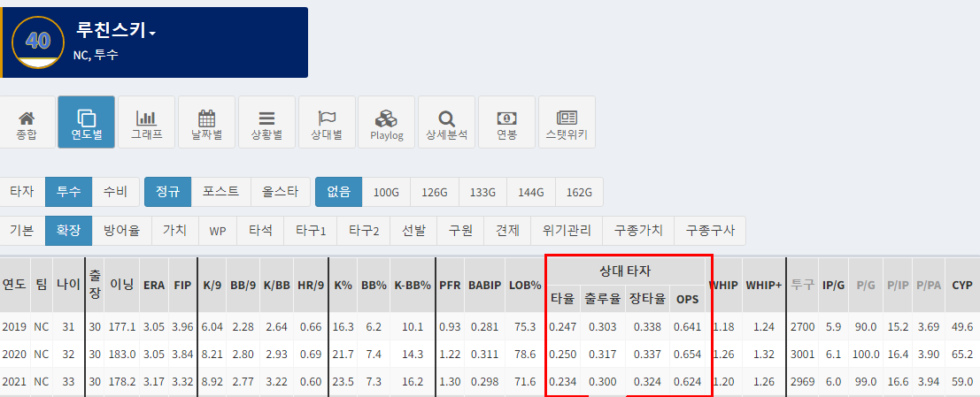Open the 구원 relief tab

tap(460, 231)
